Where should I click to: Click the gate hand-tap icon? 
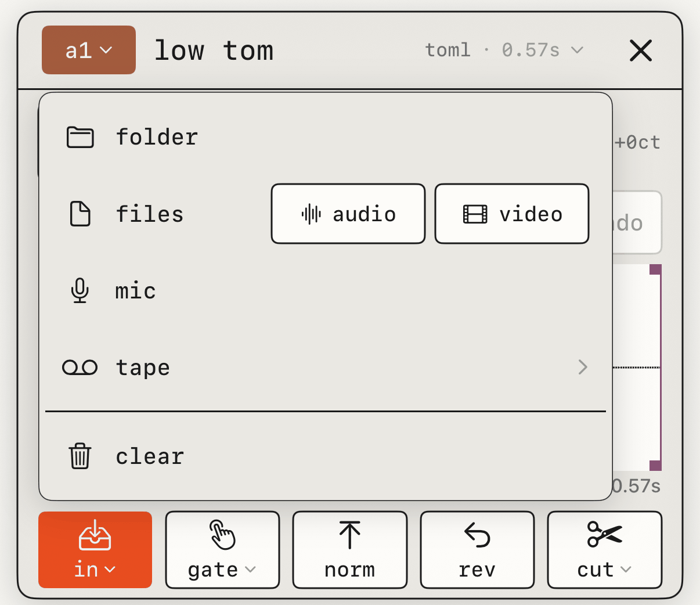222,535
